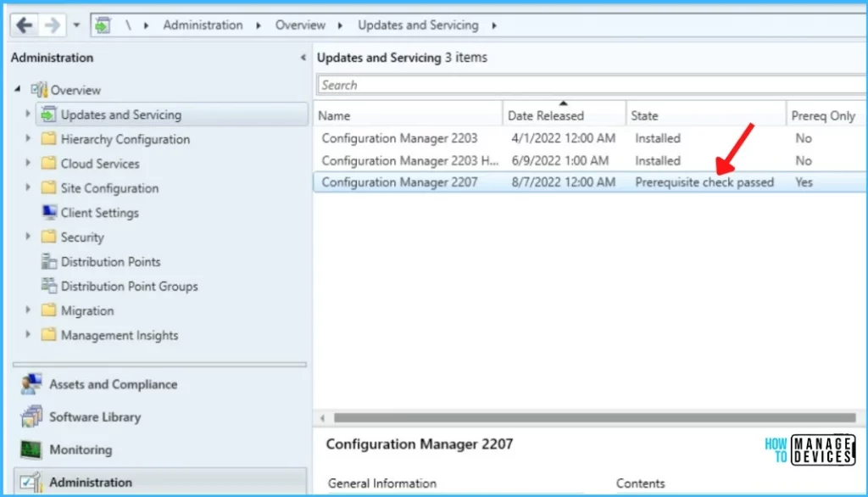Open Distribution Point Groups in the tree

pyautogui.click(x=129, y=287)
